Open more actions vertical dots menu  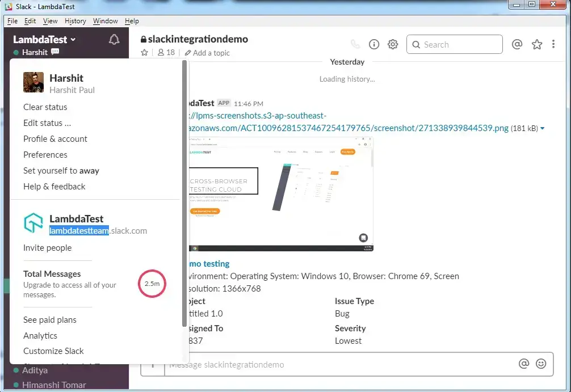click(x=553, y=44)
